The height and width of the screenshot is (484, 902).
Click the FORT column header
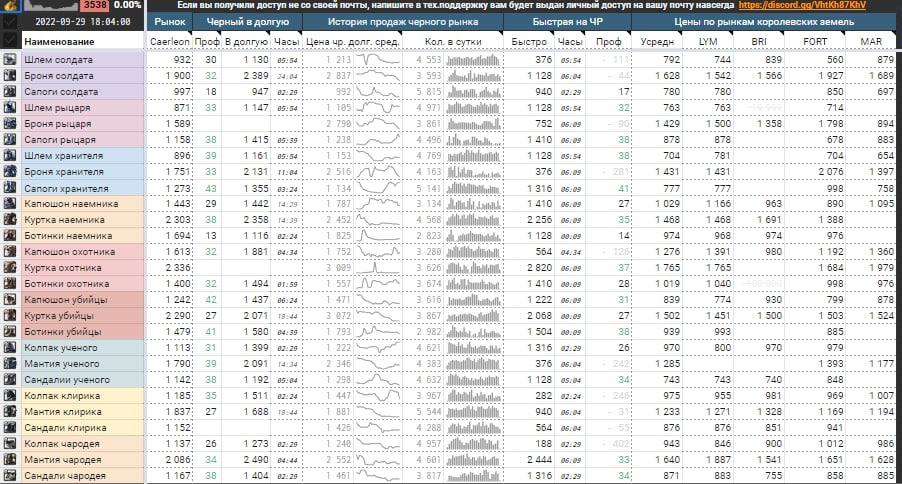(815, 41)
